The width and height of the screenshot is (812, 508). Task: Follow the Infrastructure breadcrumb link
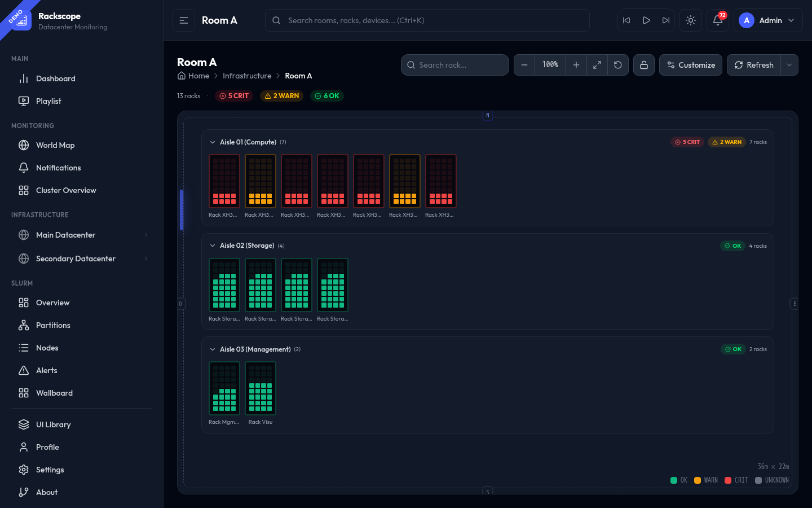pos(247,76)
